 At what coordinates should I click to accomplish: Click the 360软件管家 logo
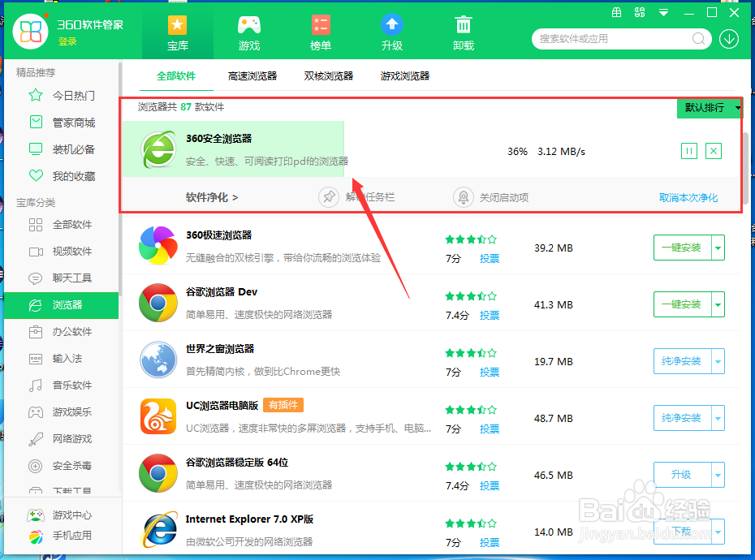(30, 32)
